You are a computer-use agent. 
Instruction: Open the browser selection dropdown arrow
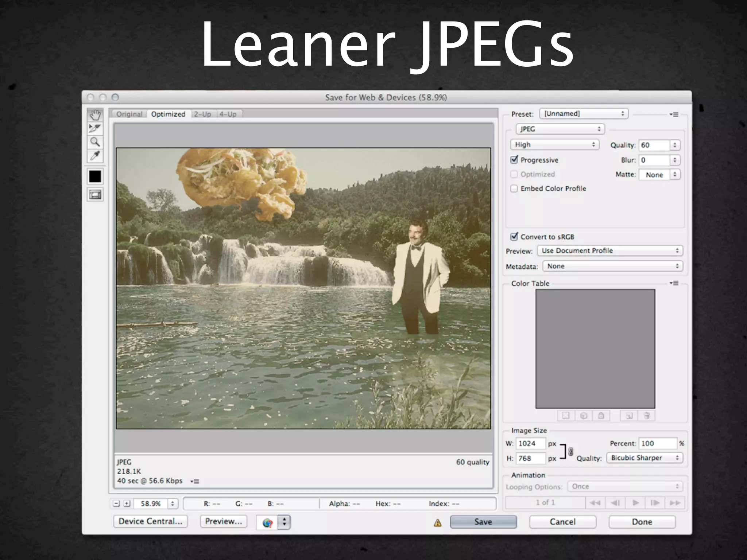(284, 522)
